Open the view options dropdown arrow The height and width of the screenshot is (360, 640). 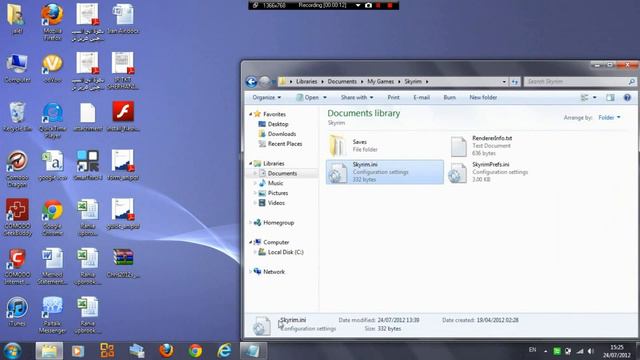(595, 98)
